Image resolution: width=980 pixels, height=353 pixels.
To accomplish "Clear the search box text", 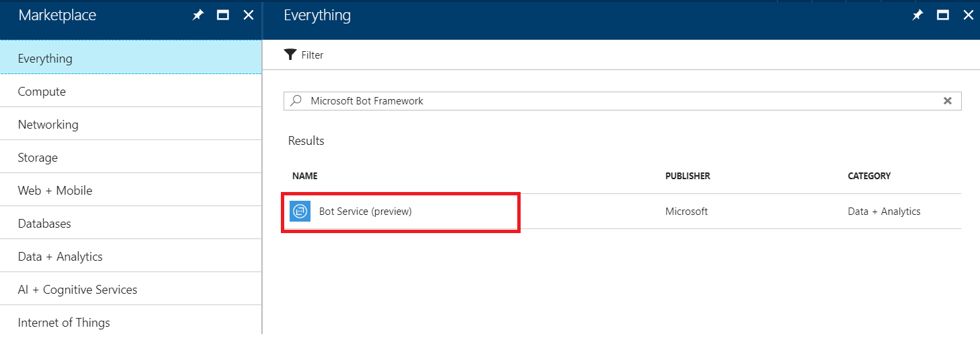I will pos(948,101).
